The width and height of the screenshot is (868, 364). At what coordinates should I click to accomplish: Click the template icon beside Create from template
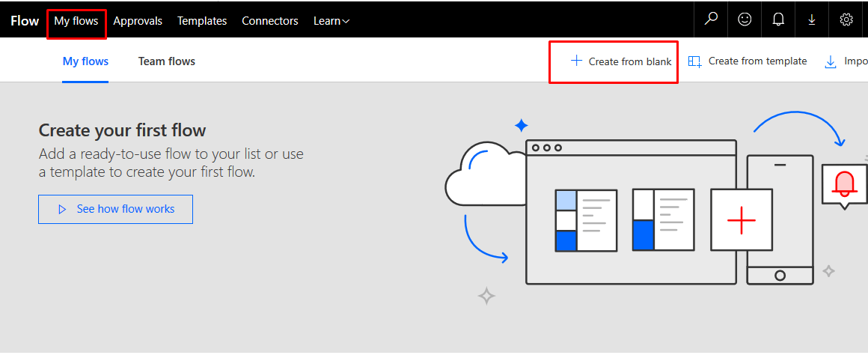(694, 61)
